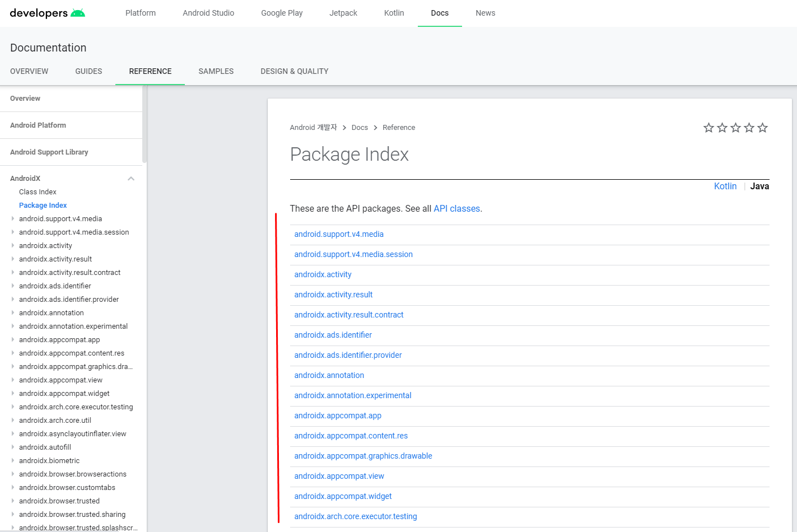Open android.support.v4.media package link in list
This screenshot has width=797, height=532.
coord(339,234)
